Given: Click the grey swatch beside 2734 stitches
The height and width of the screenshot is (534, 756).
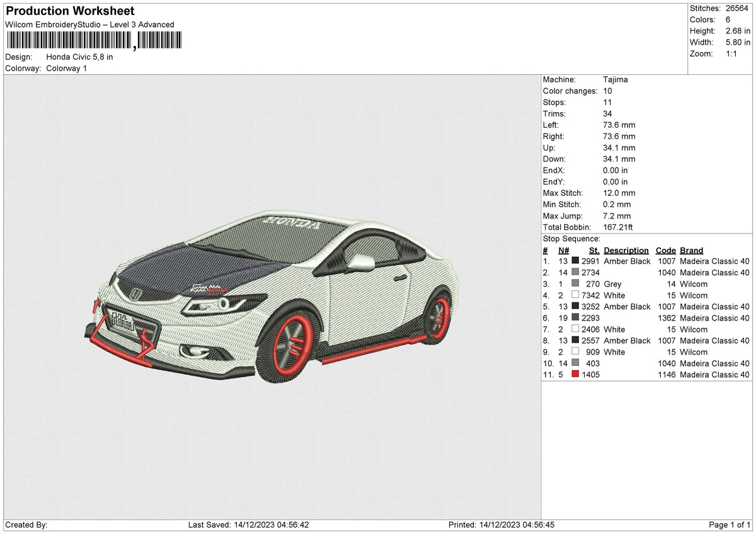Looking at the screenshot, I should pos(575,273).
